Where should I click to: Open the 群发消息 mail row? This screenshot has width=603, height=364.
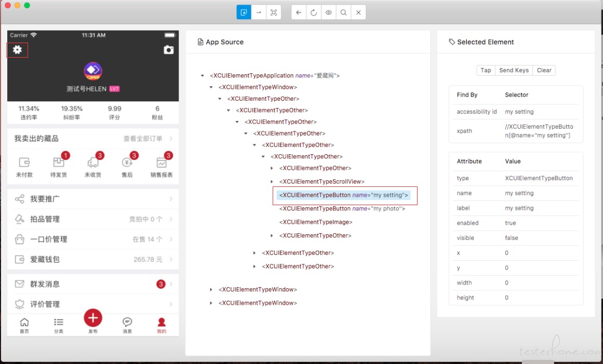93,284
